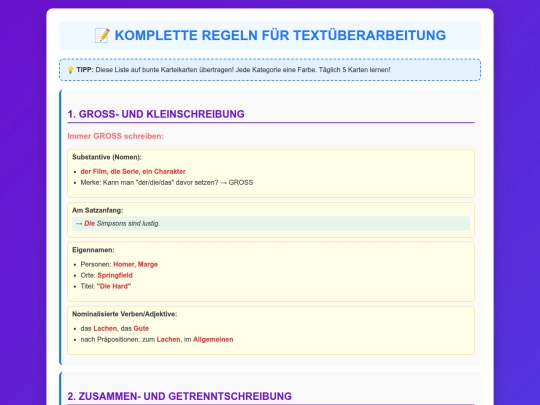
Task: Click the title '"Die Hard"'
Action: (114, 286)
